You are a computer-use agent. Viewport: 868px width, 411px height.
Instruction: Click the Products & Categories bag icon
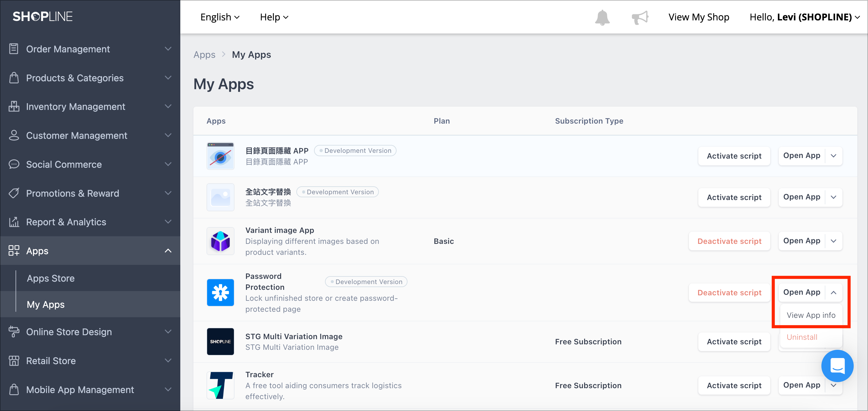(x=14, y=78)
